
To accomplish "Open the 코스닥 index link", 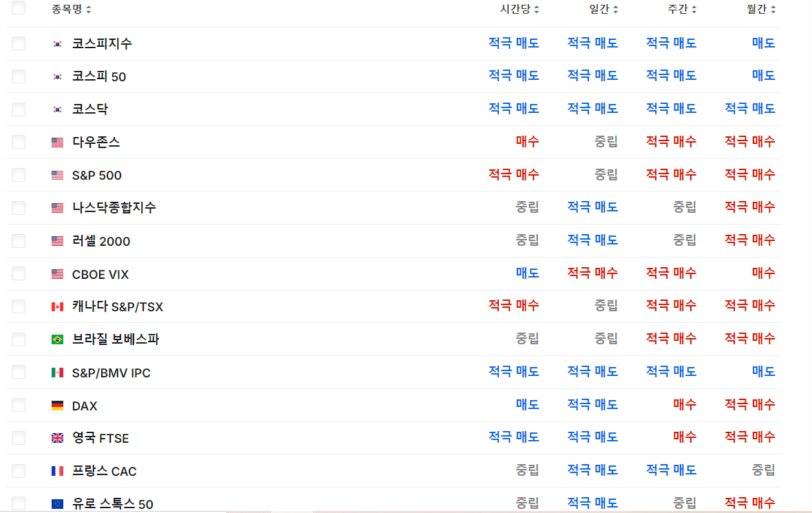I will click(90, 109).
